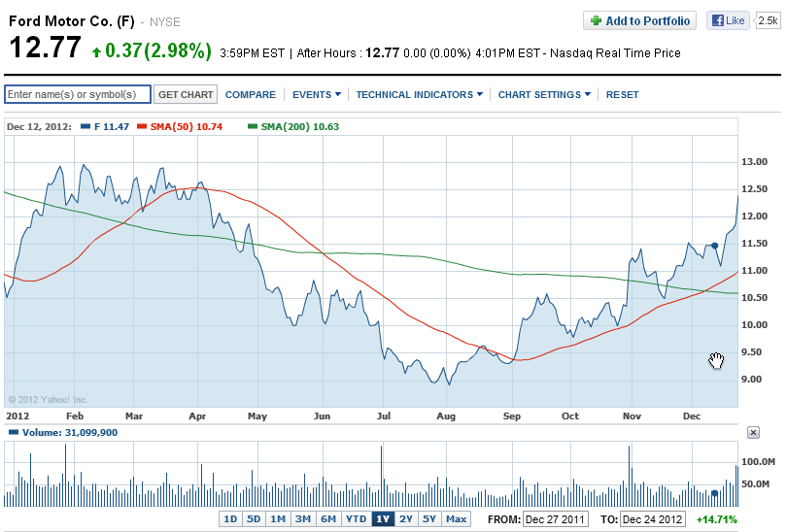Close the Volume panel with X button
The image size is (787, 532).
753,432
